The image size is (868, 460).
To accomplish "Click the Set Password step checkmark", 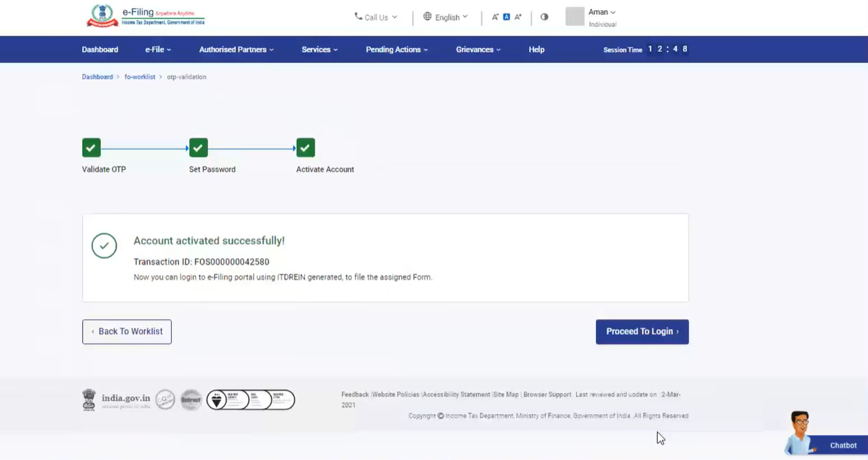I will point(198,148).
